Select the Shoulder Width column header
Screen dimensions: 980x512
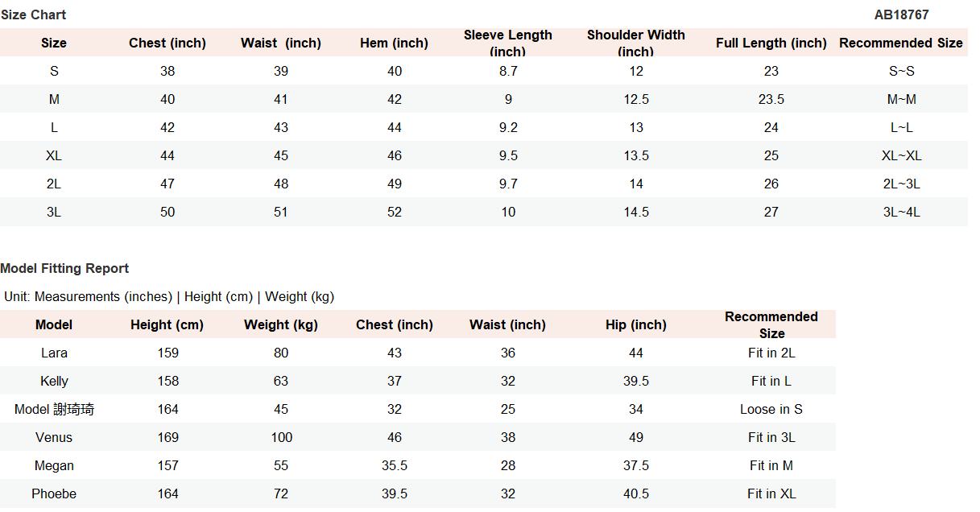point(635,43)
